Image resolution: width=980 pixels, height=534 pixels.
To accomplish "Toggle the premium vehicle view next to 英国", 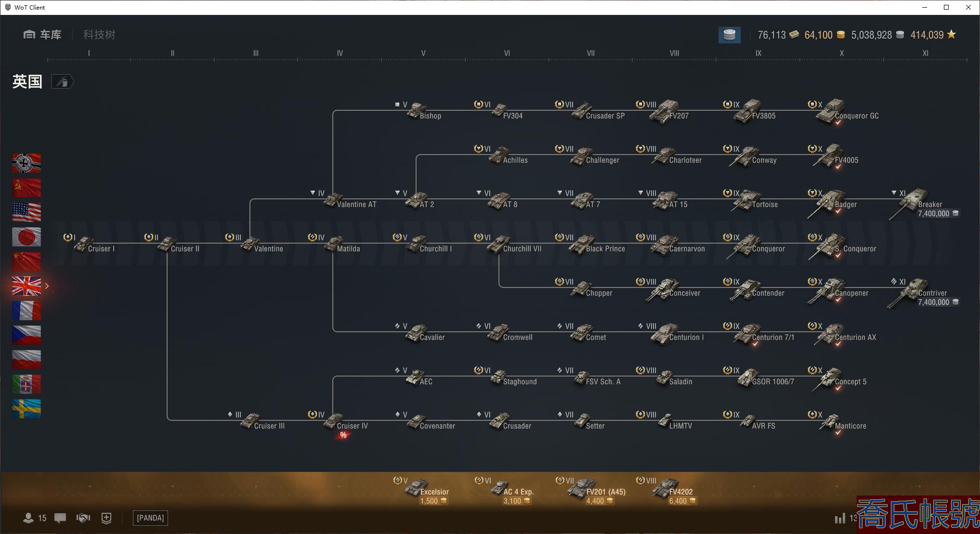I will point(63,82).
